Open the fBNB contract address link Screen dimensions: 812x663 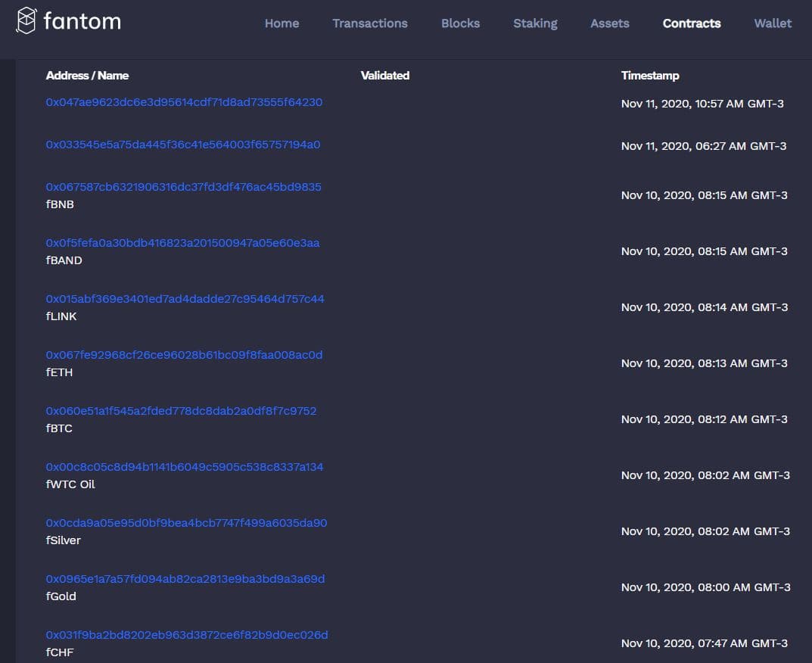coord(183,187)
